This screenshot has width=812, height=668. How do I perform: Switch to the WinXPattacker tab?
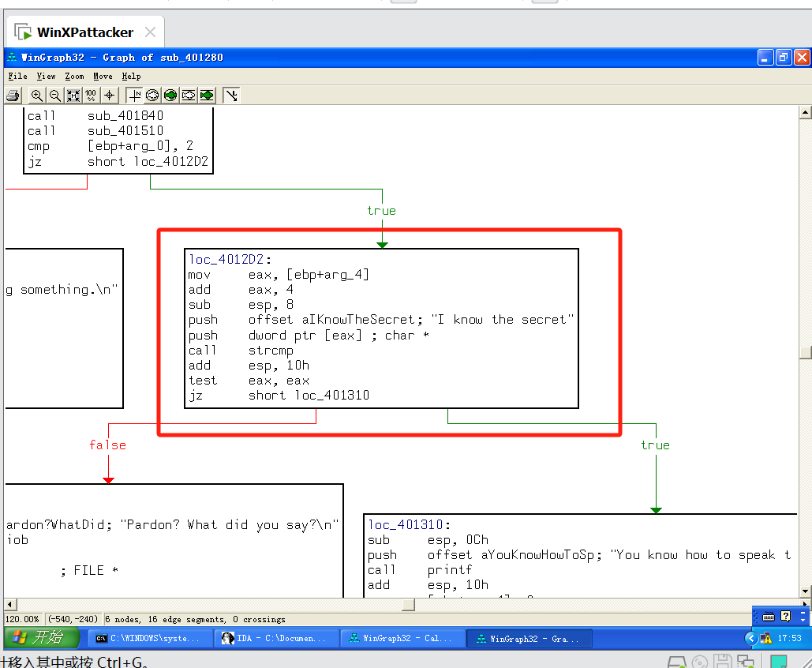(x=85, y=32)
